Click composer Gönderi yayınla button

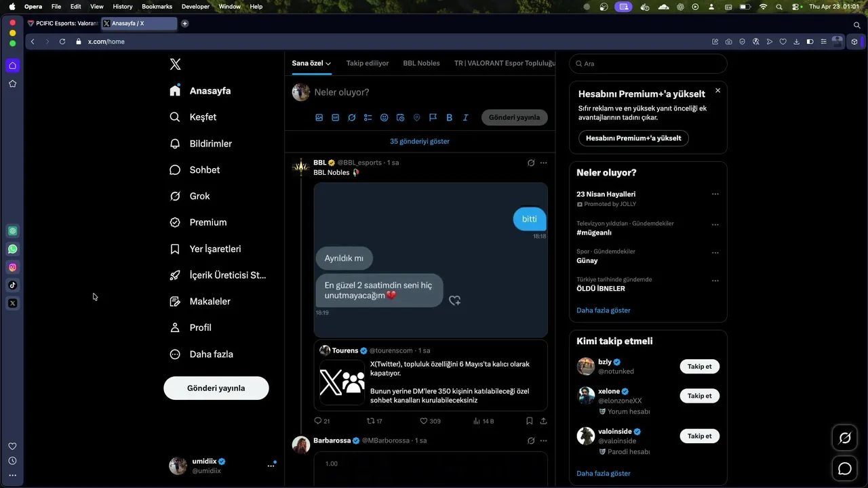[515, 117]
